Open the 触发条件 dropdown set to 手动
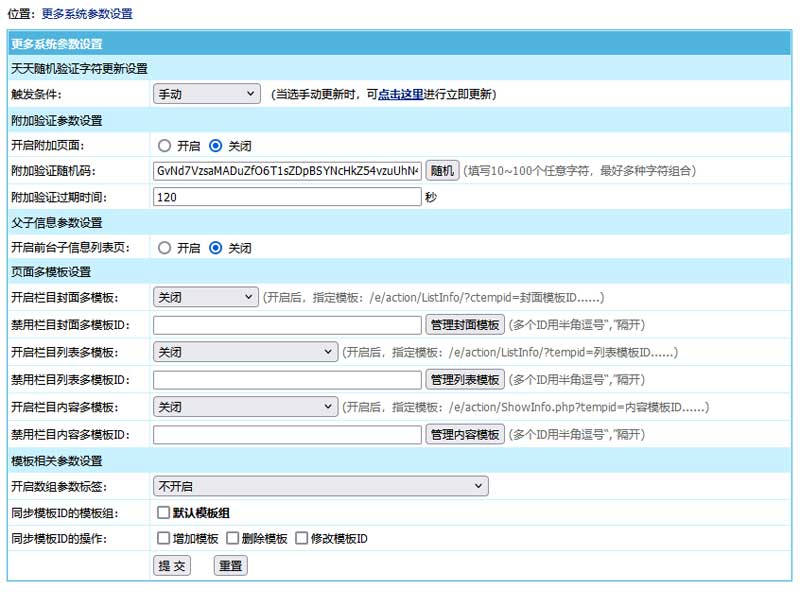Image resolution: width=800 pixels, height=607 pixels. tap(207, 94)
